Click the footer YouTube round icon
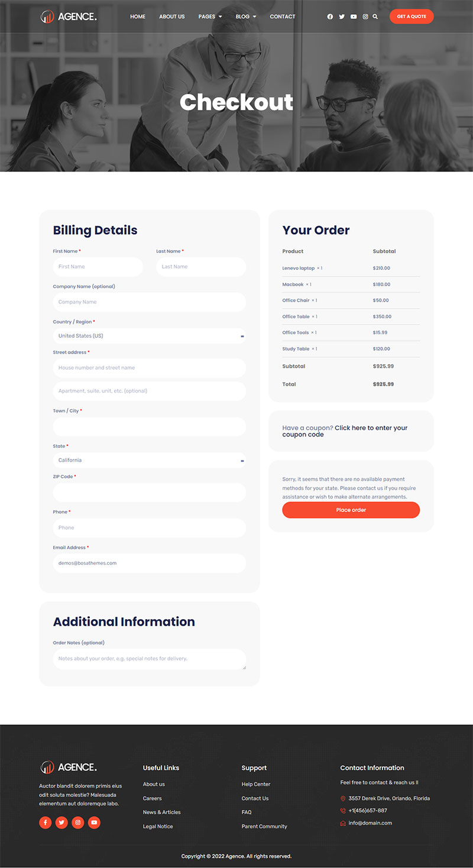This screenshot has width=473, height=868. (x=94, y=822)
